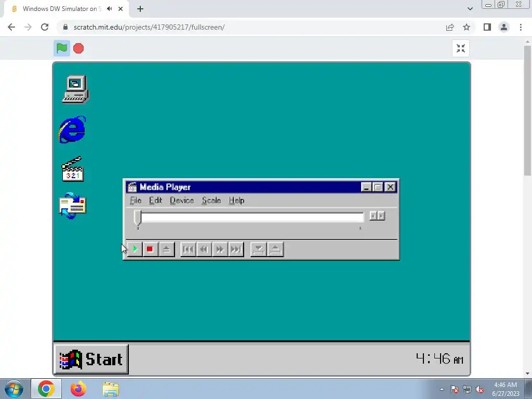Viewport: 532px width, 399px height.
Task: Go back in Chrome
Action: [x=11, y=27]
